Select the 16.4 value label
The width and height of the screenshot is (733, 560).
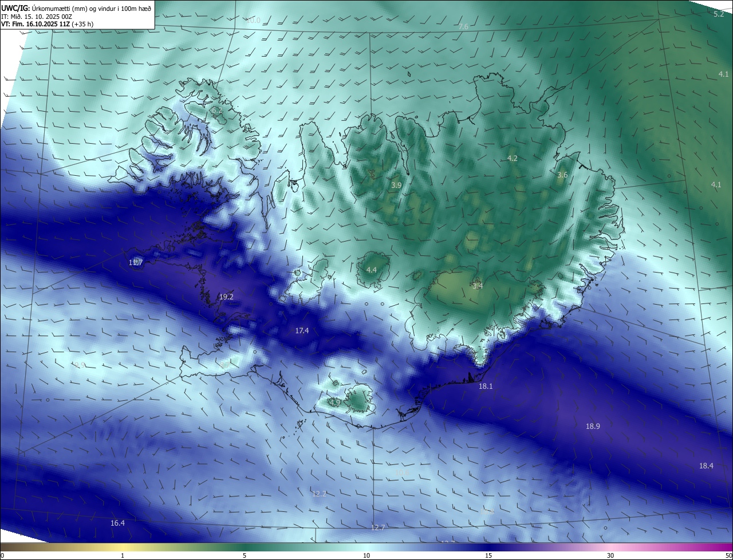coord(117,523)
